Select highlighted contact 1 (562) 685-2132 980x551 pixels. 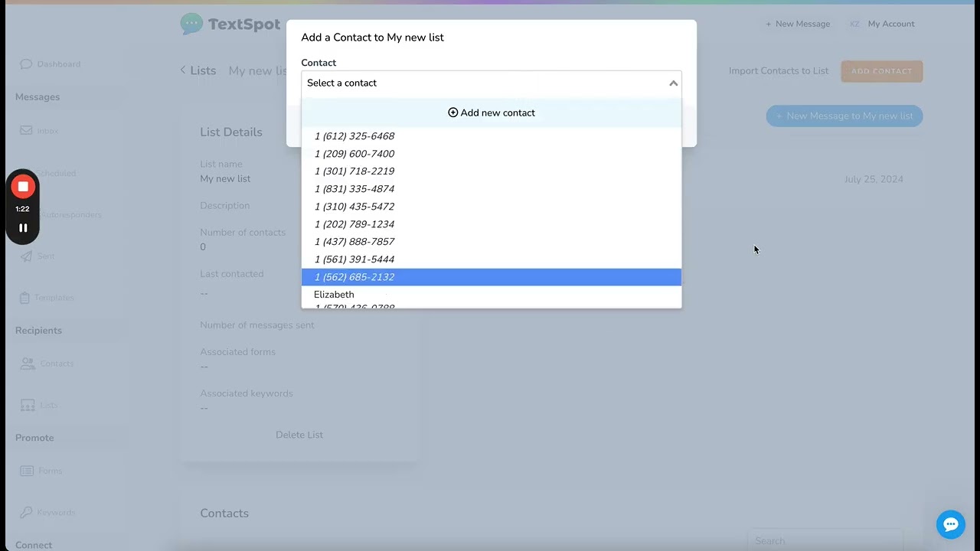click(x=492, y=277)
